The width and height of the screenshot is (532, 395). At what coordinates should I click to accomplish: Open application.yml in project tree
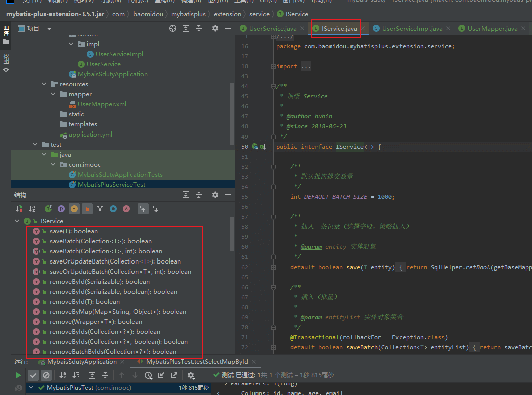[x=90, y=135]
